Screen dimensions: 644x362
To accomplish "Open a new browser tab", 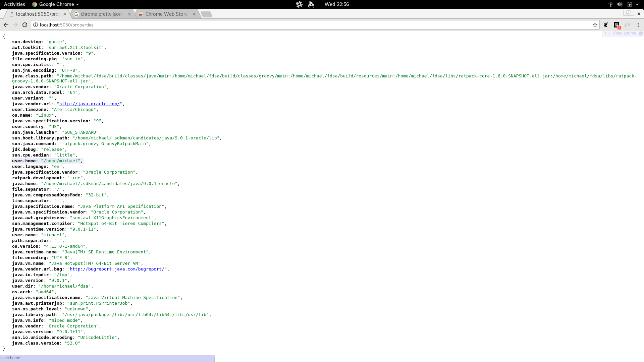I will pyautogui.click(x=207, y=14).
